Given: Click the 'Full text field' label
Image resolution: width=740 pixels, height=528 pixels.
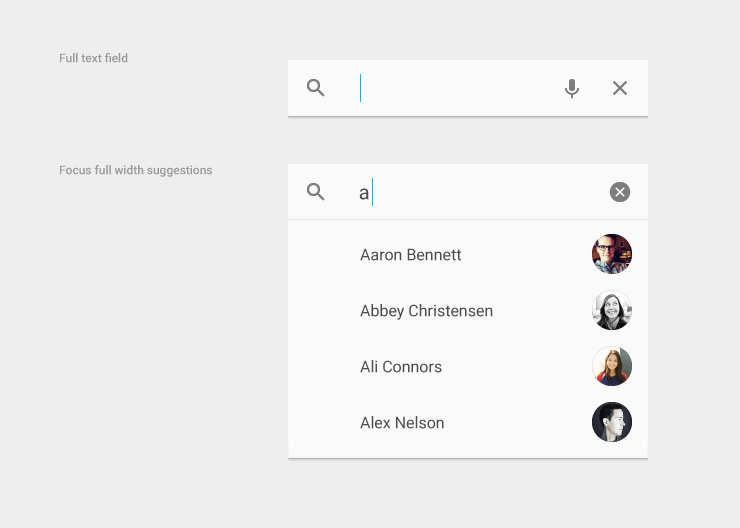Looking at the screenshot, I should (x=93, y=58).
